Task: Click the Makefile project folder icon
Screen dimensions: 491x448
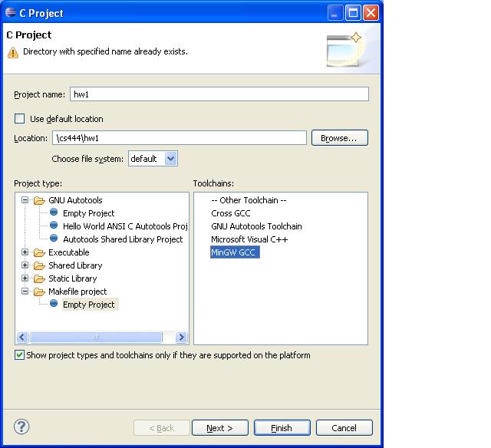Action: coord(39,292)
